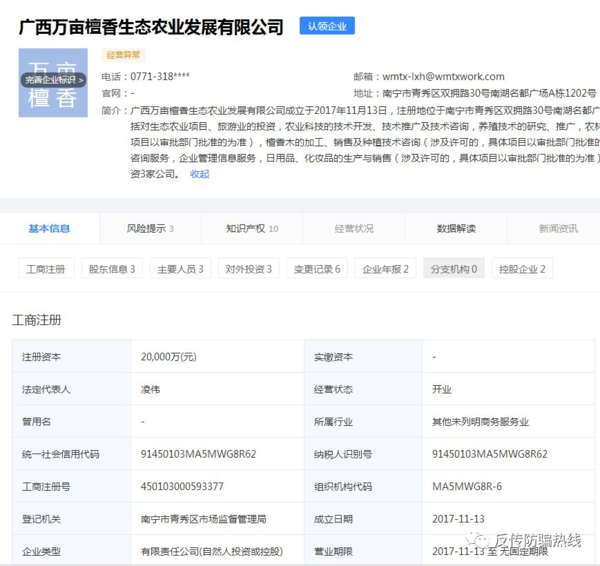
Task: Click the 经营异常 status tag
Action: pos(124,55)
